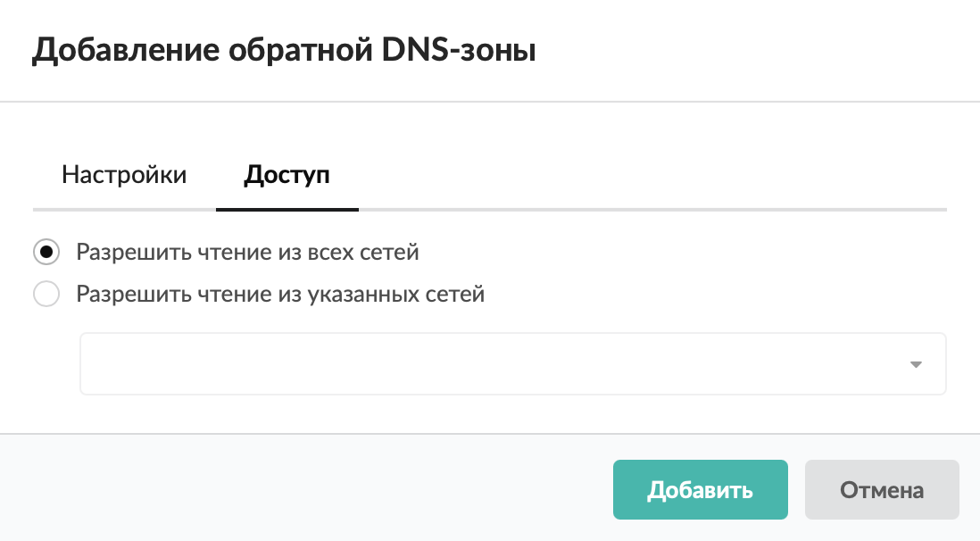
Task: Click the label "Разрешить чтение из всех сетей"
Action: (247, 253)
